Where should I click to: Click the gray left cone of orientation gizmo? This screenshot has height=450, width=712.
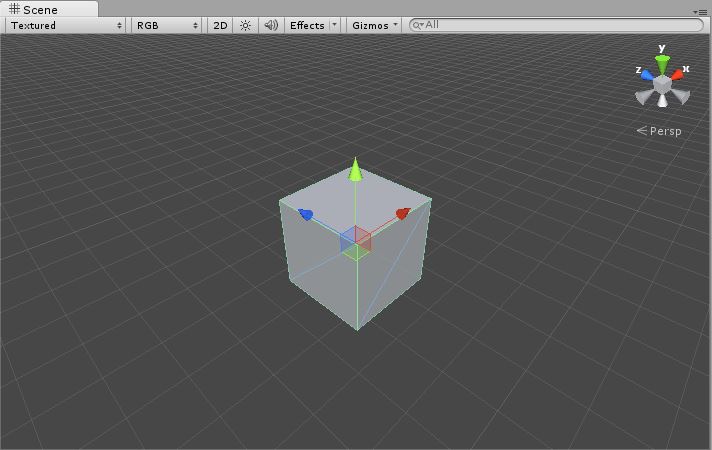[x=643, y=96]
